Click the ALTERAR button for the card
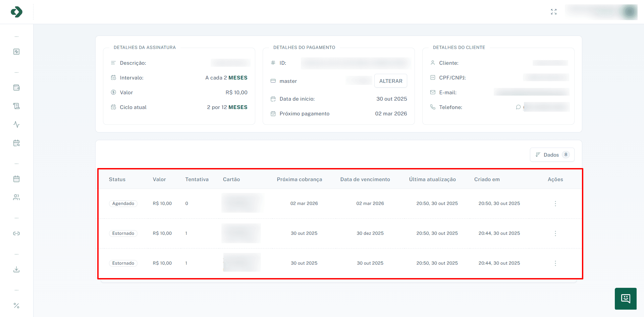Viewport: 644px width, 317px height. (x=390, y=81)
